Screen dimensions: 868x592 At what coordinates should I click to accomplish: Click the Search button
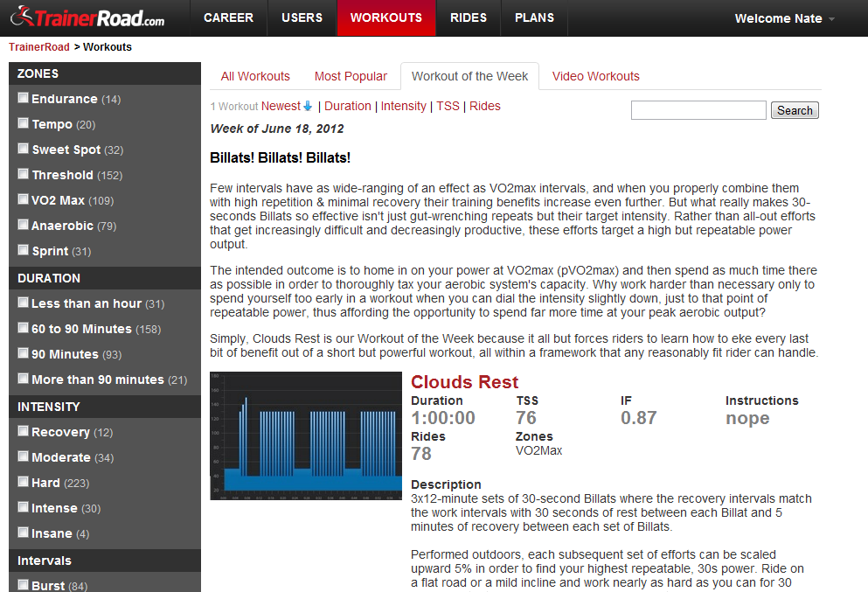tap(795, 110)
